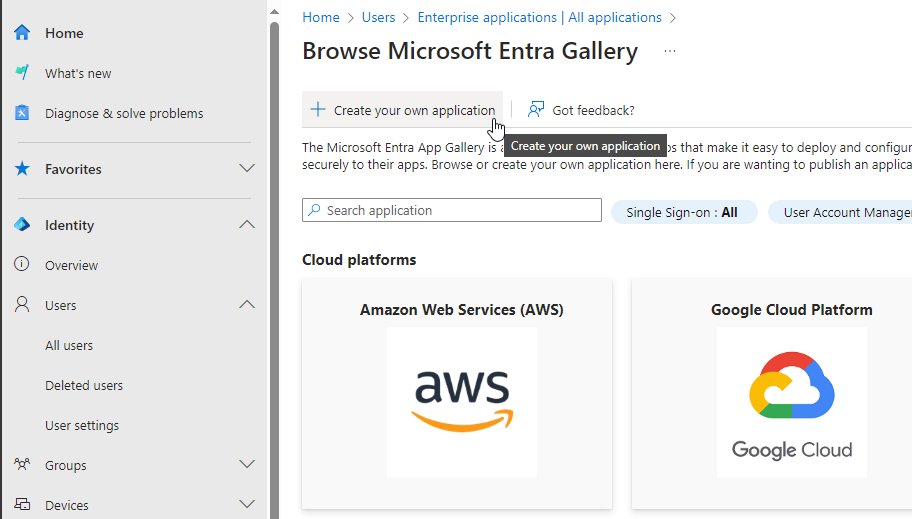The height and width of the screenshot is (519, 912).
Task: Go to Home breadcrumb link
Action: pyautogui.click(x=321, y=17)
